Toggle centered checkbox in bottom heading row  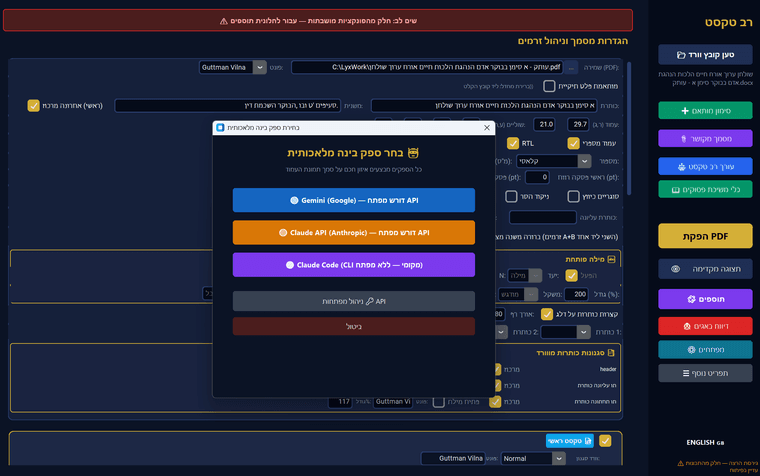[x=495, y=401]
